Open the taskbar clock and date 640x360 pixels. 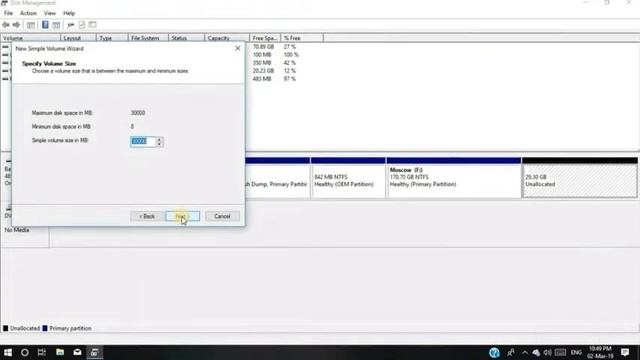[600, 352]
